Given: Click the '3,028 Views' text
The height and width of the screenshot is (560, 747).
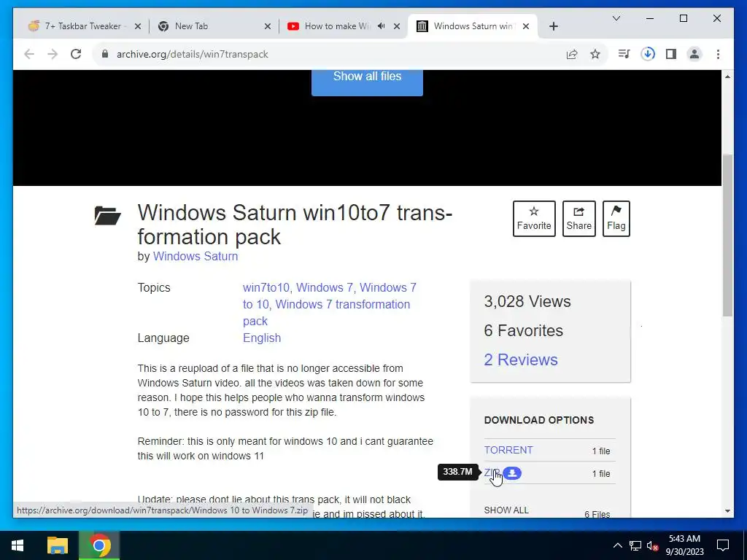Looking at the screenshot, I should [x=527, y=301].
